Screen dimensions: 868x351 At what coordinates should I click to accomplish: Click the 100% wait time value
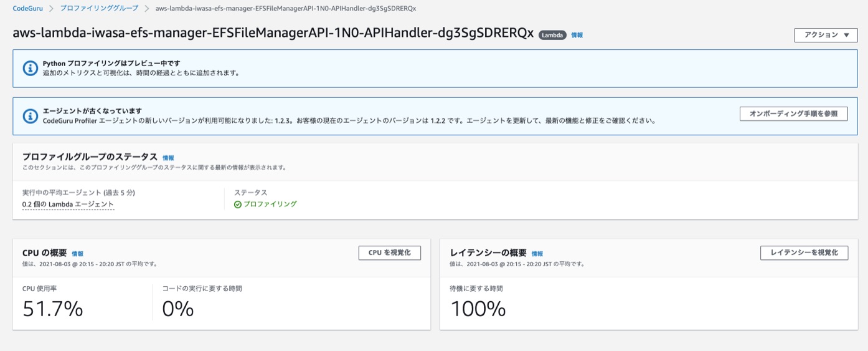[x=478, y=309]
